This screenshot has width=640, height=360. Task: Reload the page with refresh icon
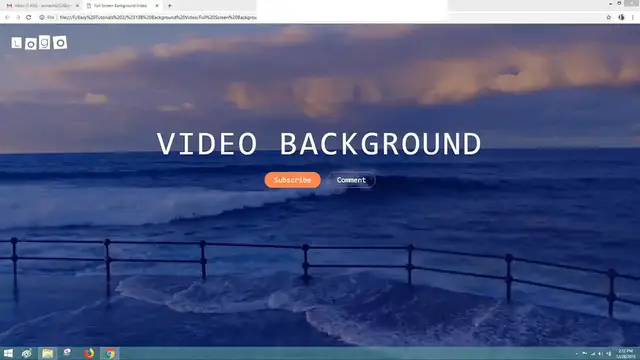point(29,18)
